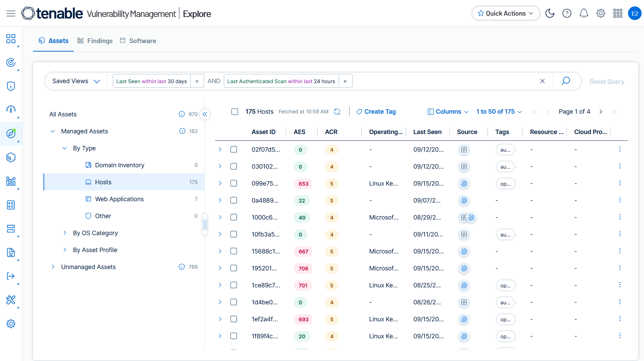Open the E2 user account avatar
This screenshot has height=361, width=644.
click(x=634, y=14)
